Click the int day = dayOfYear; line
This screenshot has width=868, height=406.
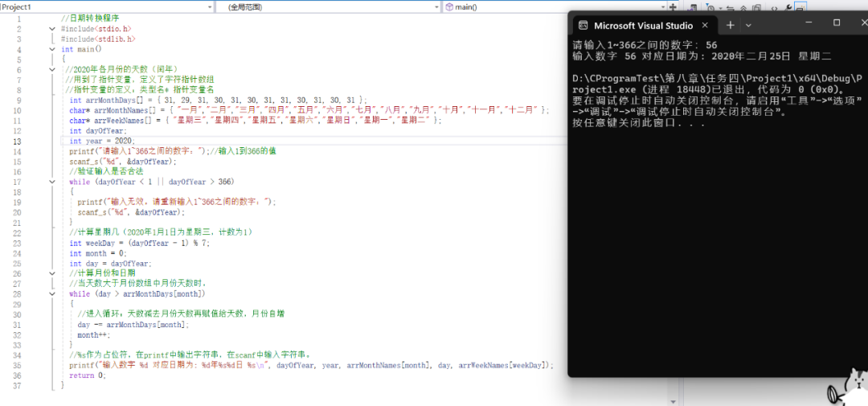pos(110,263)
